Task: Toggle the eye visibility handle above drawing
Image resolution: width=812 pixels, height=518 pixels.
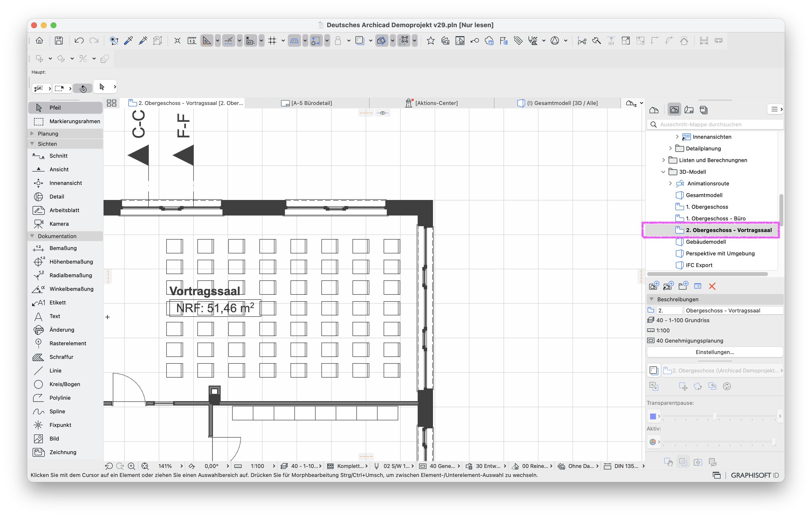Action: click(382, 113)
